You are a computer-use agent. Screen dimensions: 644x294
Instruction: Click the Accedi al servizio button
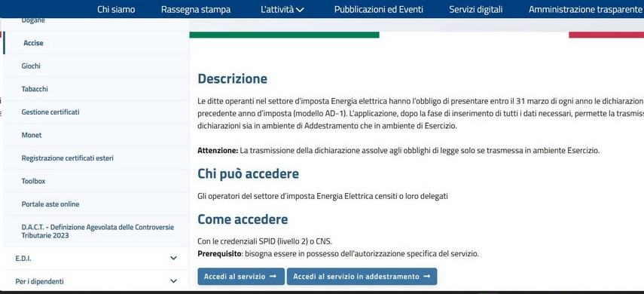(x=241, y=277)
